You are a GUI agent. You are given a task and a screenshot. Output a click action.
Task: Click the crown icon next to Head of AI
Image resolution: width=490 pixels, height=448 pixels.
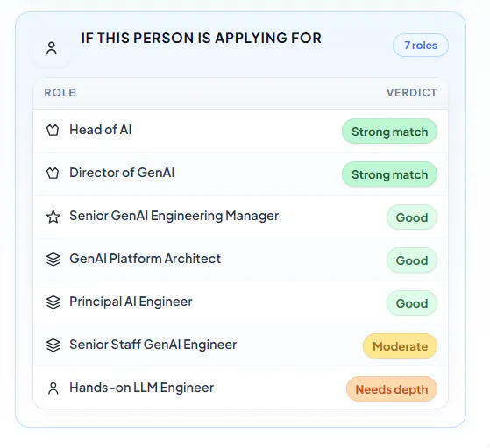pyautogui.click(x=53, y=130)
